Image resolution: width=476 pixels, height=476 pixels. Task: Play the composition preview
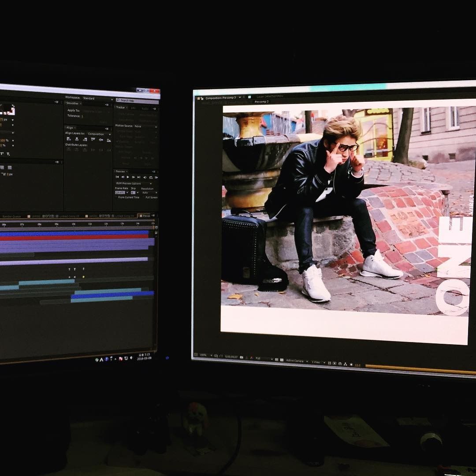point(128,177)
